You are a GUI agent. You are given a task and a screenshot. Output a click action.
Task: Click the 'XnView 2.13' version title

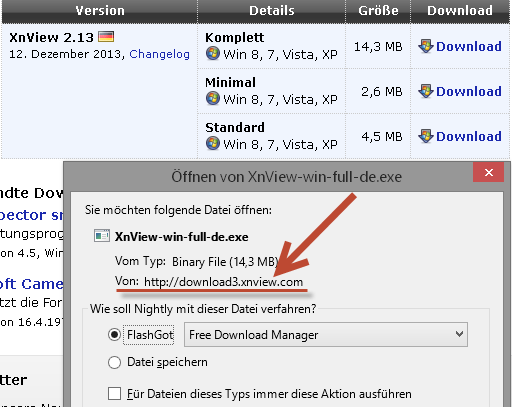click(51, 37)
